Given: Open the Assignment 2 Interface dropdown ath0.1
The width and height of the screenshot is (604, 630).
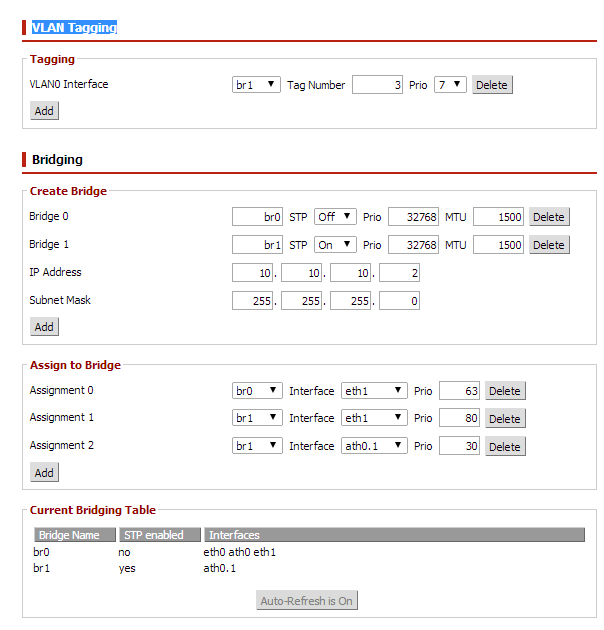Looking at the screenshot, I should 374,446.
